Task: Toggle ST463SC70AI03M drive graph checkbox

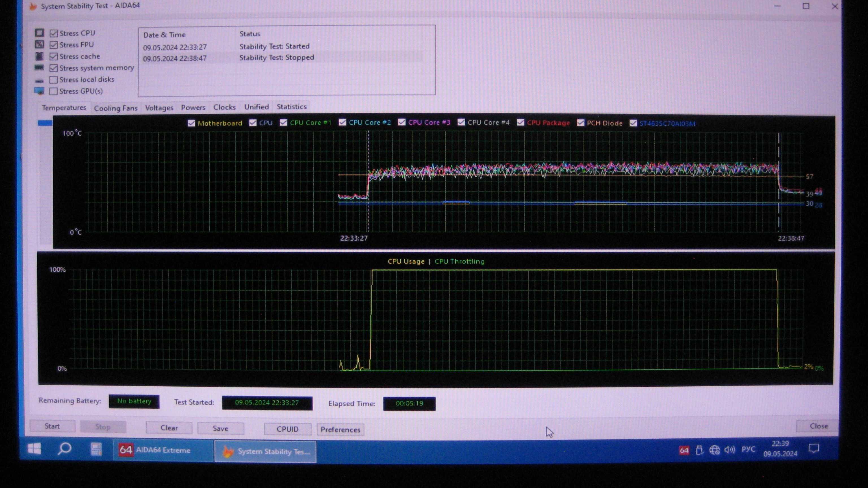Action: pos(633,123)
